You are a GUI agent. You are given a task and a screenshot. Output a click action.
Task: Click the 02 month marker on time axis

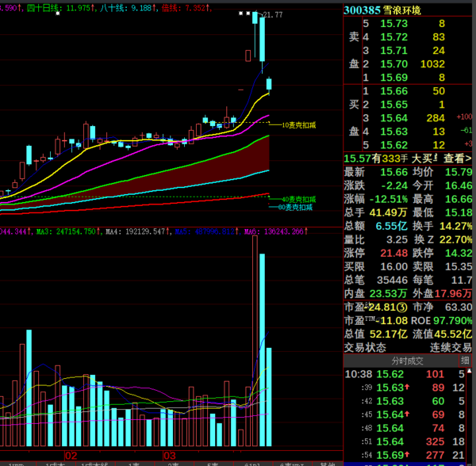(x=71, y=456)
